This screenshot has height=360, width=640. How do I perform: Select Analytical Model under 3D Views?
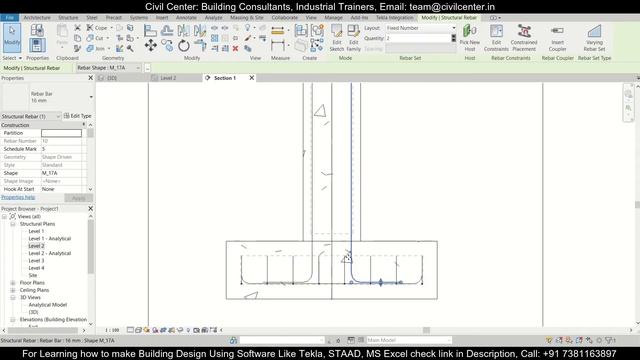coord(47,305)
